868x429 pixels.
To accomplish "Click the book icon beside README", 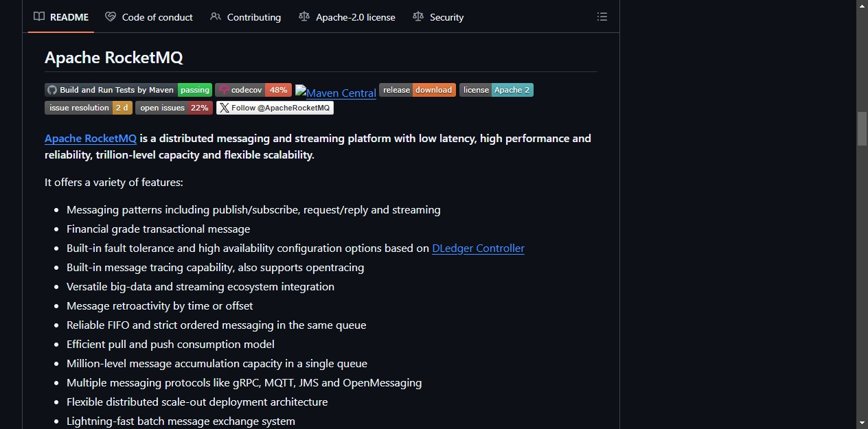I will pos(39,16).
